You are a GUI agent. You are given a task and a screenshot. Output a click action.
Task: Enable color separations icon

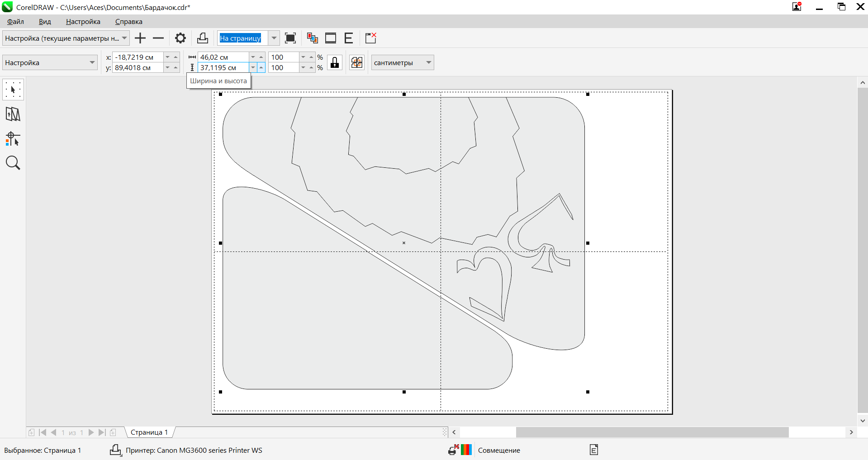point(312,38)
